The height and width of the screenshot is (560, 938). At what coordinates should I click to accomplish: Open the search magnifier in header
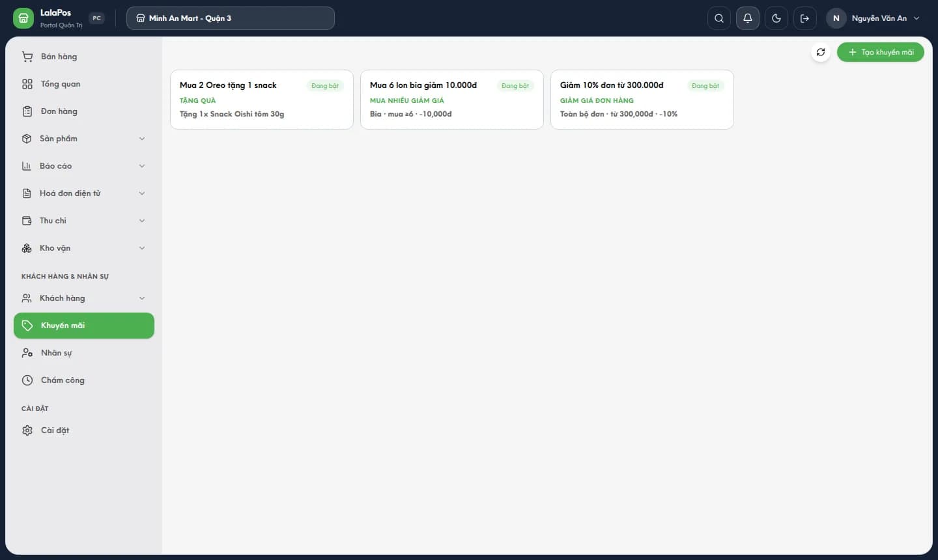(x=719, y=18)
